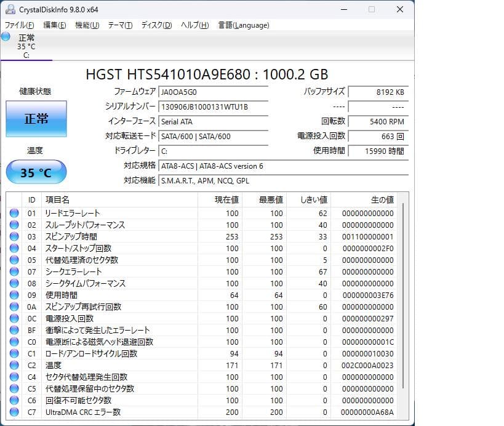The image size is (504, 426).
Task: Open the ファイル(F) menu
Action: [19, 25]
